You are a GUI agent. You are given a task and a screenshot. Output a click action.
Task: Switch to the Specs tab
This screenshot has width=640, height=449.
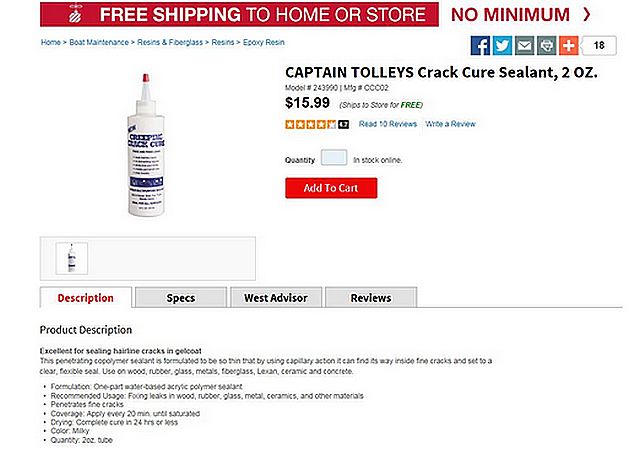pos(180,298)
